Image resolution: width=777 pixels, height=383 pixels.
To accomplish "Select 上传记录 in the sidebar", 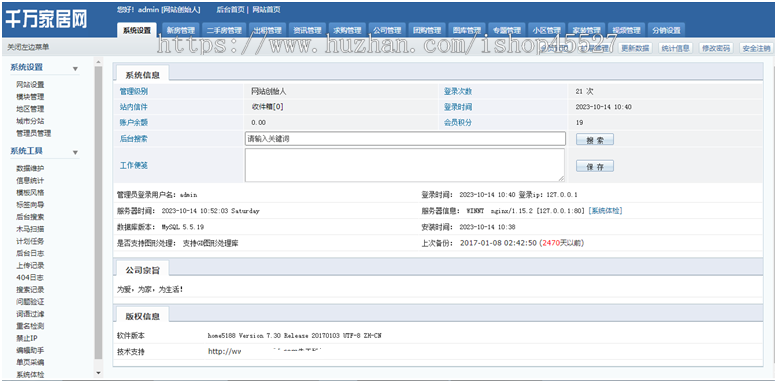I will tap(30, 266).
